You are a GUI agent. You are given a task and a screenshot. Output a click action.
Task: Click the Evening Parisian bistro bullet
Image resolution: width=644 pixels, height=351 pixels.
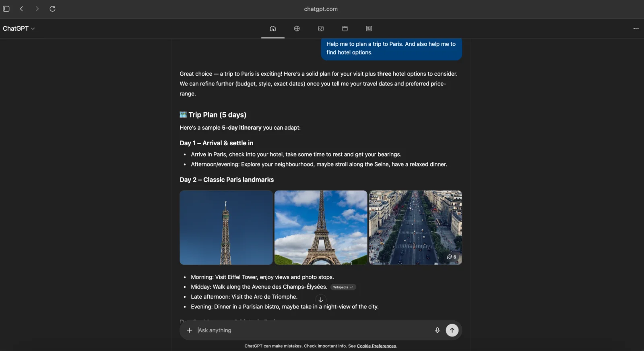click(x=285, y=307)
